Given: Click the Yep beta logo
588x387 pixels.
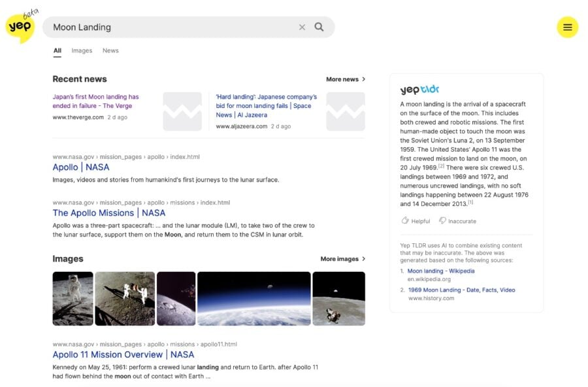Looking at the screenshot, I should point(22,26).
